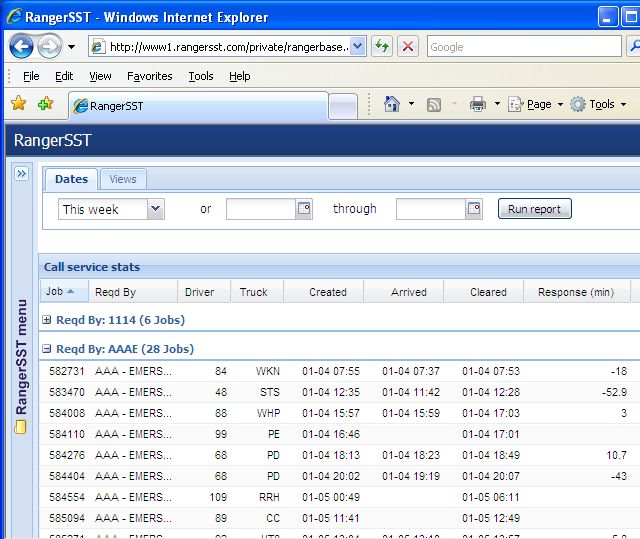Switch to the Views tab

(x=122, y=179)
